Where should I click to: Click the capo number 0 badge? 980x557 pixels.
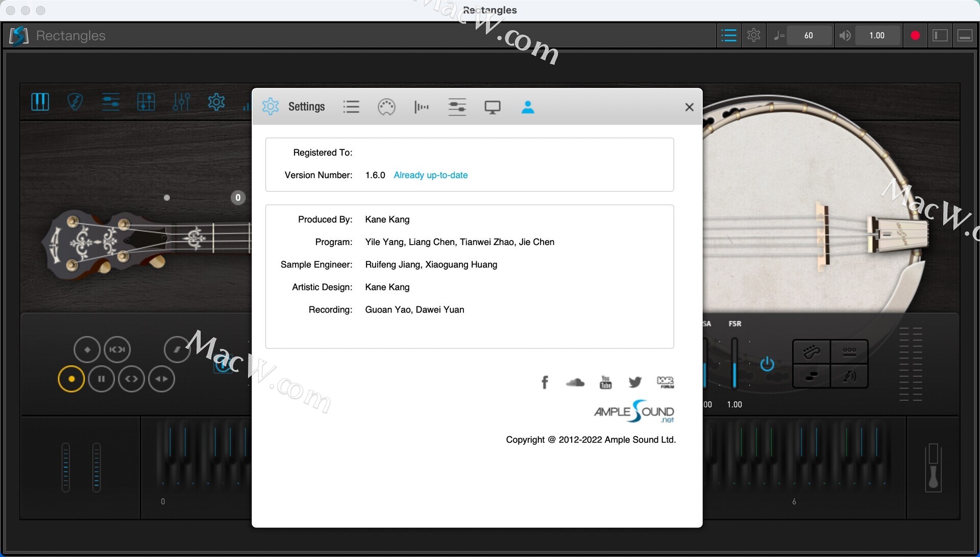[x=238, y=198]
